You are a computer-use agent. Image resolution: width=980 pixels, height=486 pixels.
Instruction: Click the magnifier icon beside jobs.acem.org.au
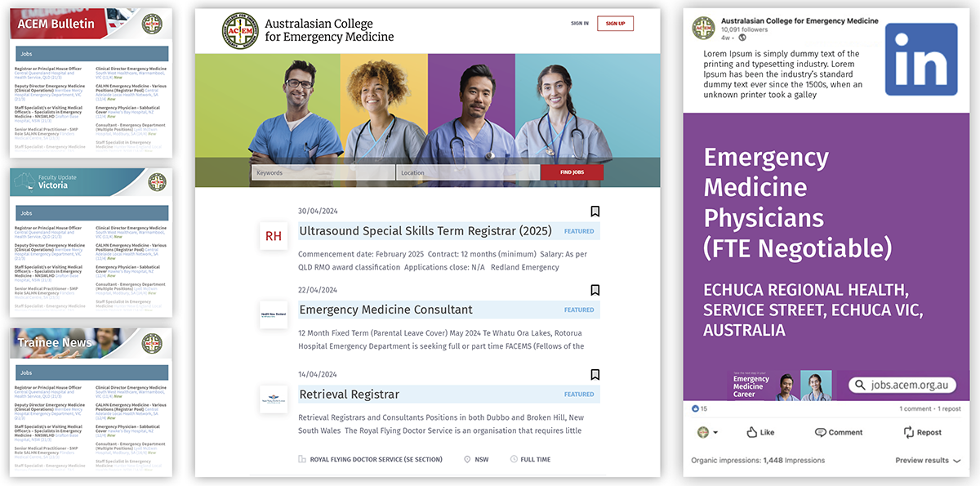861,385
